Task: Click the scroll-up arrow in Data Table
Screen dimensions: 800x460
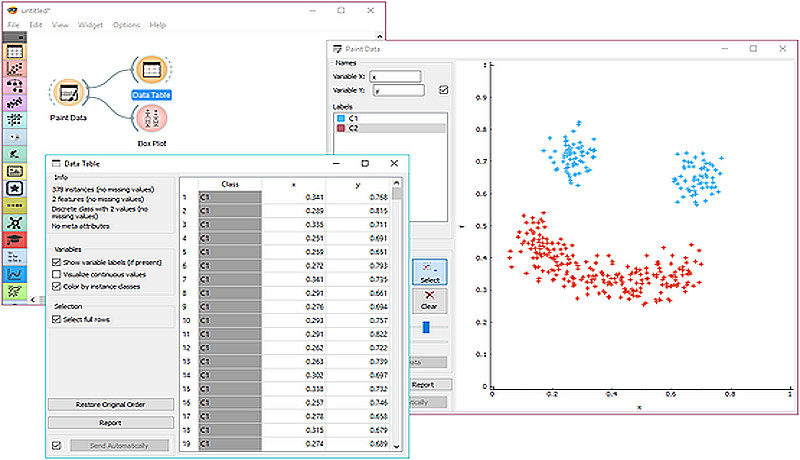Action: tap(397, 183)
